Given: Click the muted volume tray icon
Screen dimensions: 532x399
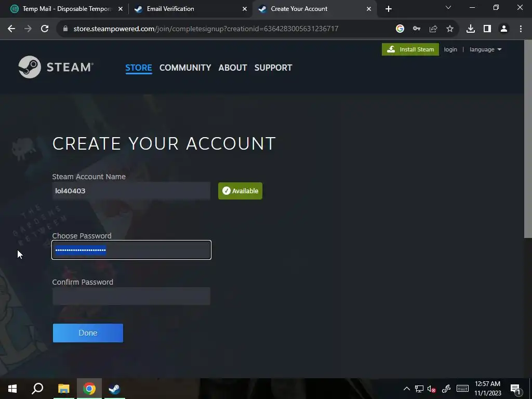Looking at the screenshot, I should click(x=432, y=389).
